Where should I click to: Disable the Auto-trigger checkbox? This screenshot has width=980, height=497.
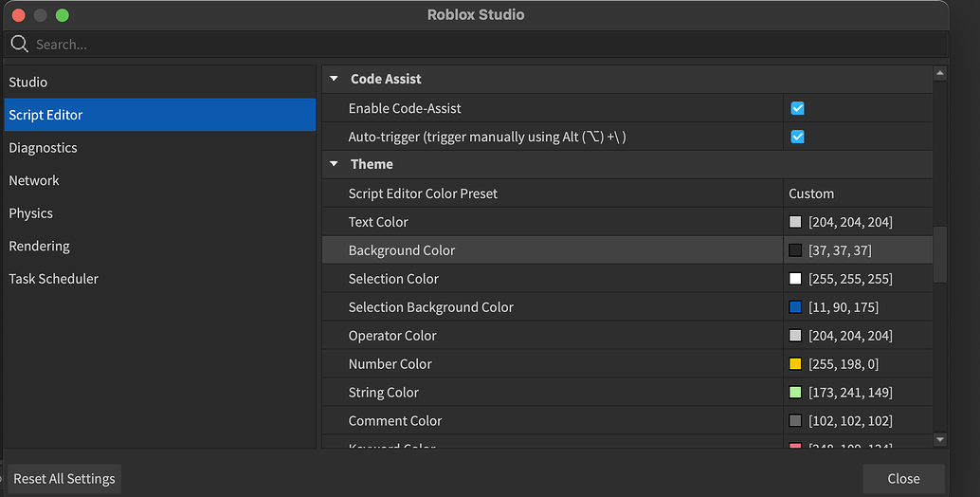point(797,137)
